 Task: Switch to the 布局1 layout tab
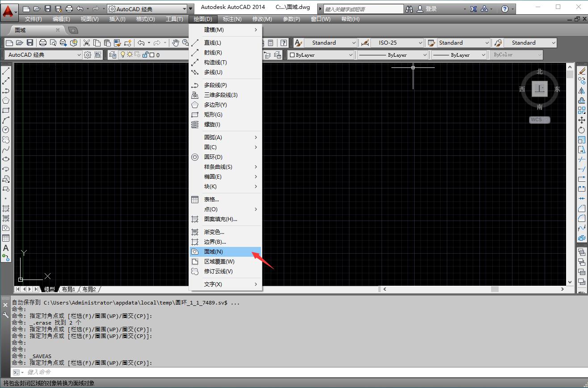tap(68, 289)
